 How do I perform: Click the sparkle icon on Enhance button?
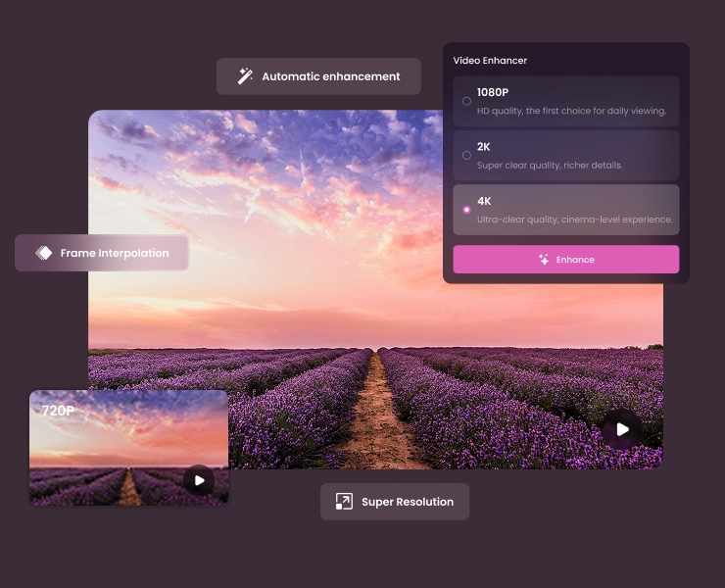(544, 260)
